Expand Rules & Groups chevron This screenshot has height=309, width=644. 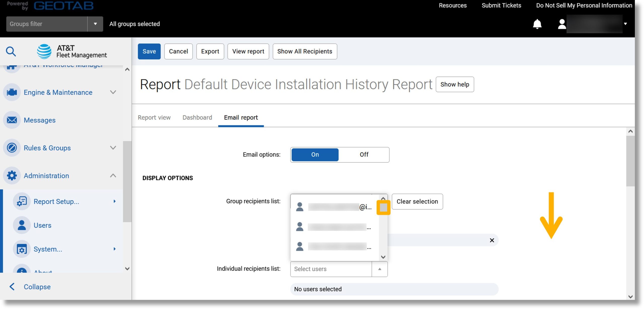tap(113, 148)
